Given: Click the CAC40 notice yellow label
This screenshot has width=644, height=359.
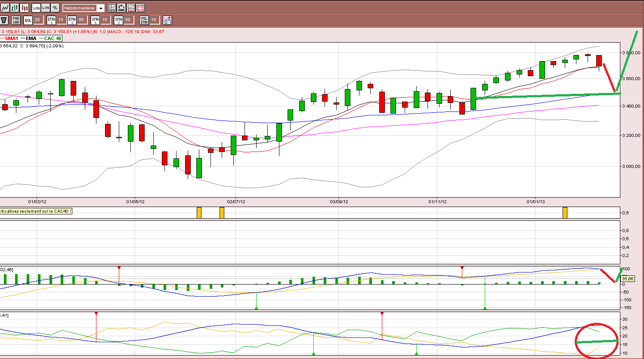Looking at the screenshot, I should pos(36,211).
